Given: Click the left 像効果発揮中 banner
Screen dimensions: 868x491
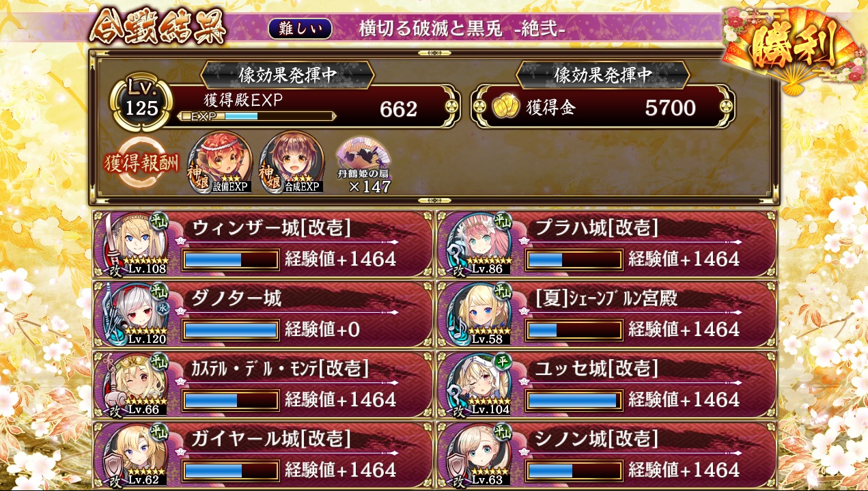Looking at the screenshot, I should tap(287, 74).
